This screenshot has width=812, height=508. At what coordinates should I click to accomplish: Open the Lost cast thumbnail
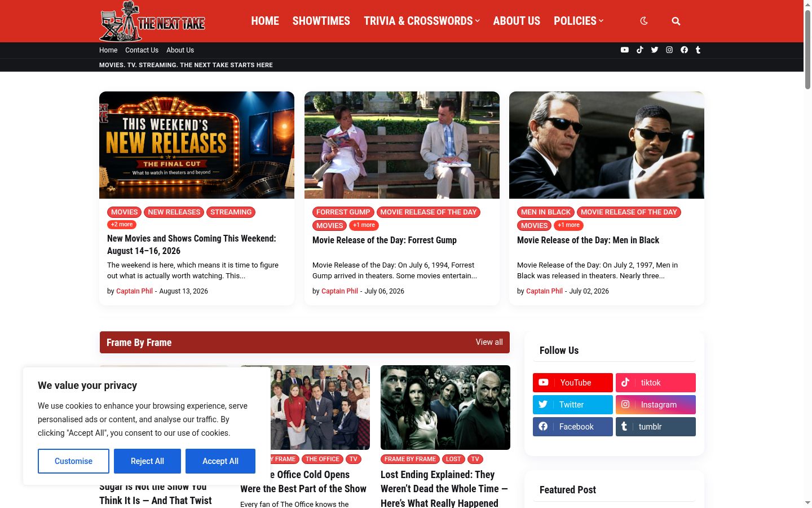[445, 408]
